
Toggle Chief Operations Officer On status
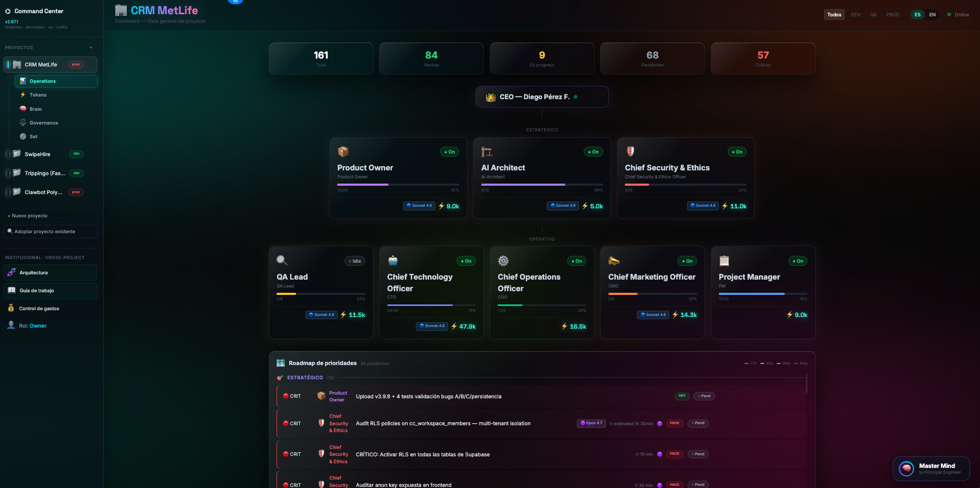[x=577, y=261]
